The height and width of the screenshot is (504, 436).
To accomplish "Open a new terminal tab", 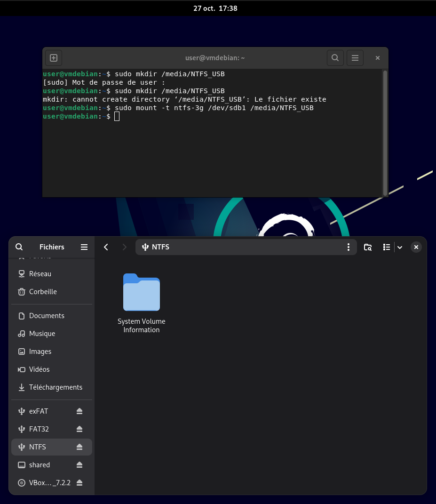I will tap(54, 58).
